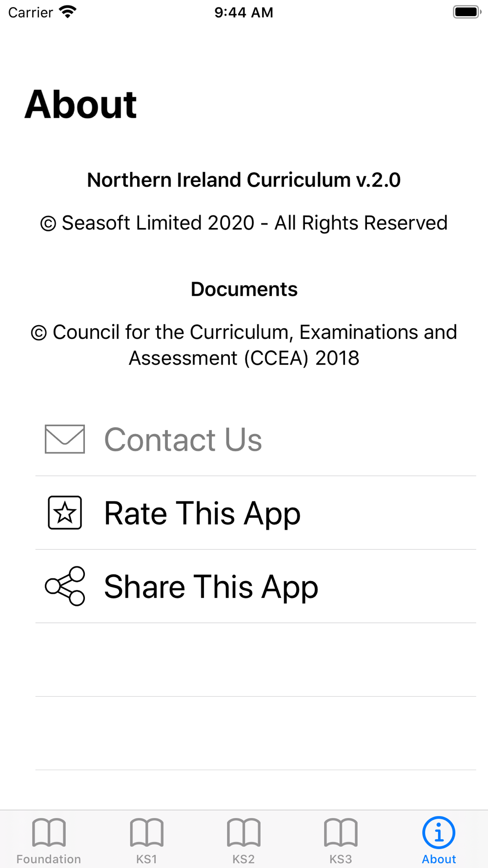488x868 pixels.
Task: Select the Contact Us row
Action: (256, 439)
